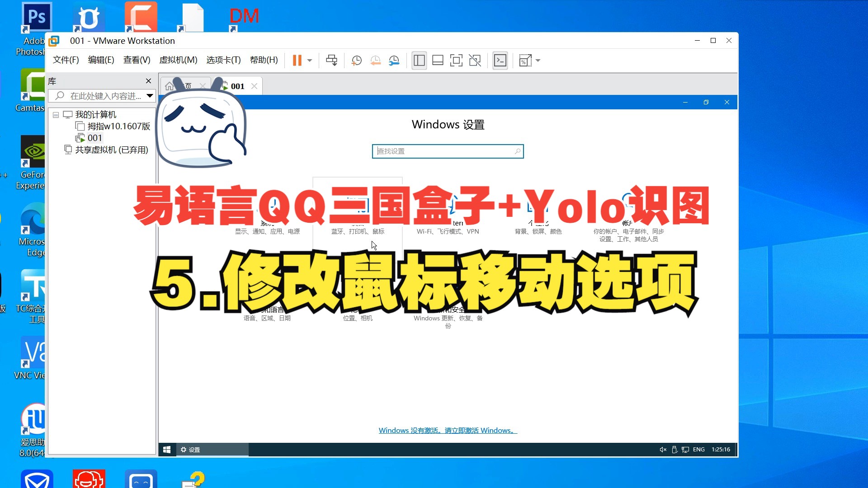Open library search filter dropdown arrow
The height and width of the screenshot is (488, 868).
coord(150,96)
